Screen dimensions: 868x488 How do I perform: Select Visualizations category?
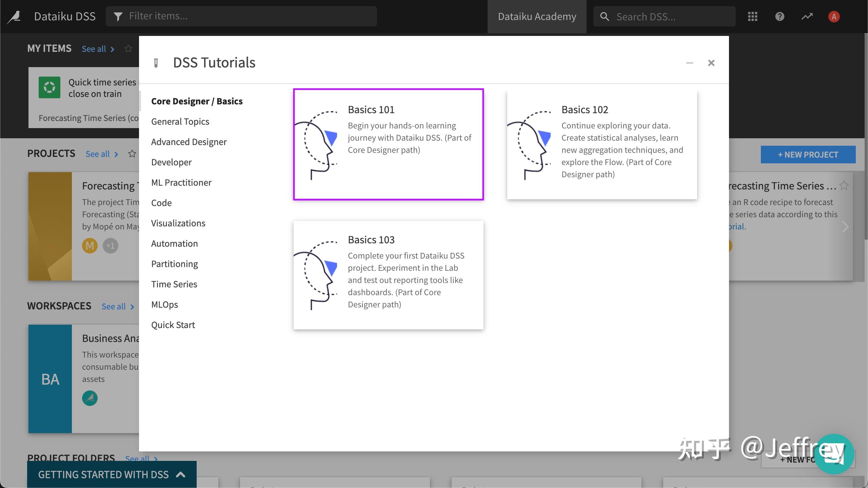(x=178, y=223)
